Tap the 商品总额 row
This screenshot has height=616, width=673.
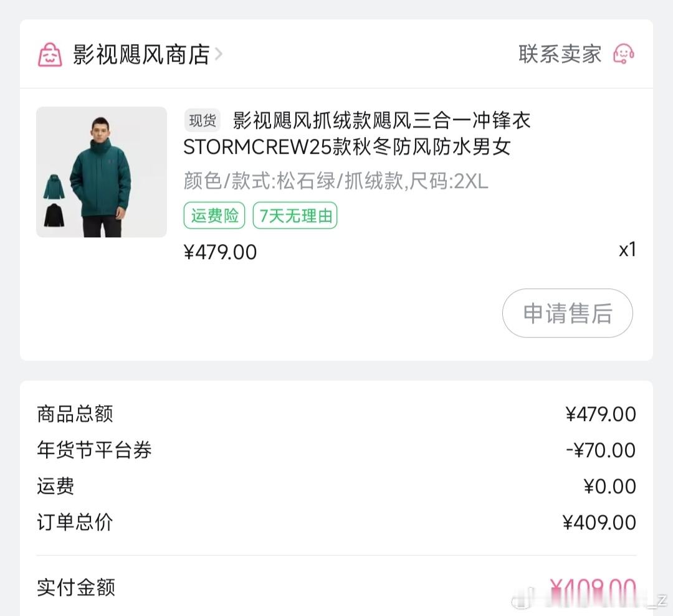click(x=75, y=414)
